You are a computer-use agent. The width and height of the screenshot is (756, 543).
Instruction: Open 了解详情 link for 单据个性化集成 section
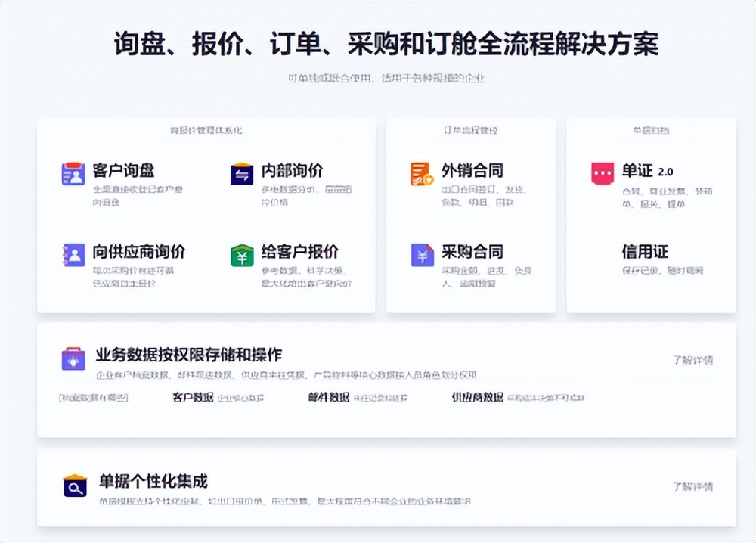click(x=694, y=488)
